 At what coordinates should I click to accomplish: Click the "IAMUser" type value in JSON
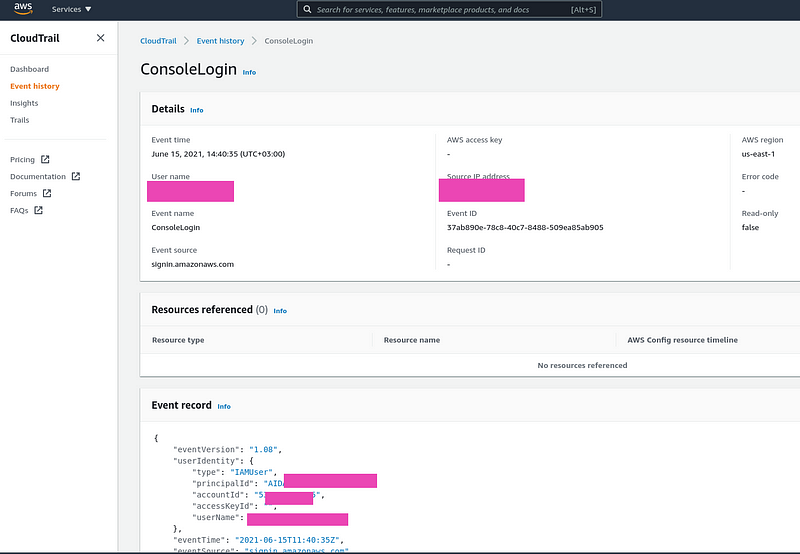tap(253, 472)
